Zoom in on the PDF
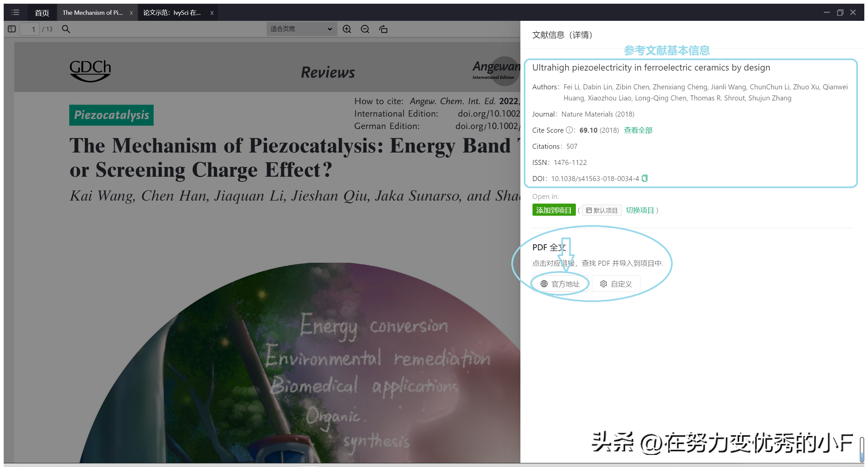This screenshot has height=467, width=868. [347, 29]
